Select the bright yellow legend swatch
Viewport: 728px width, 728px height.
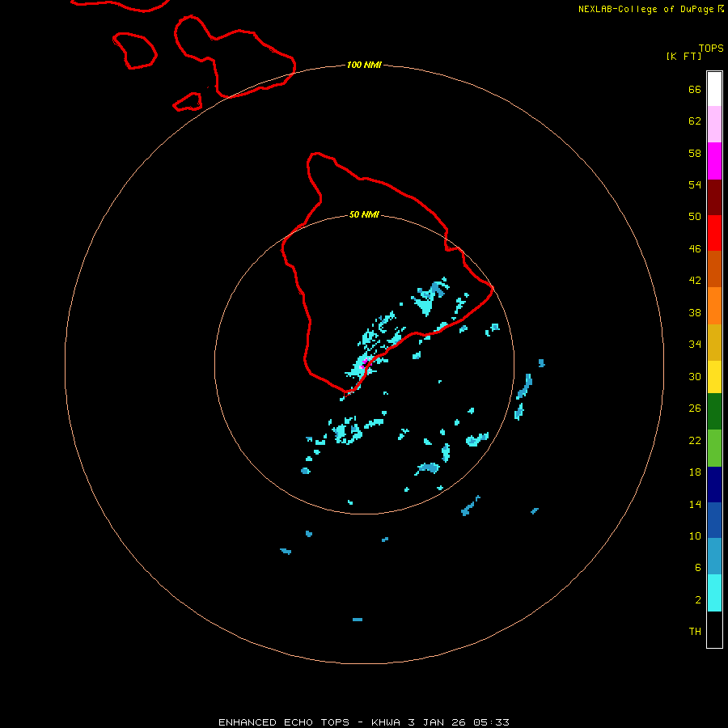tap(714, 376)
